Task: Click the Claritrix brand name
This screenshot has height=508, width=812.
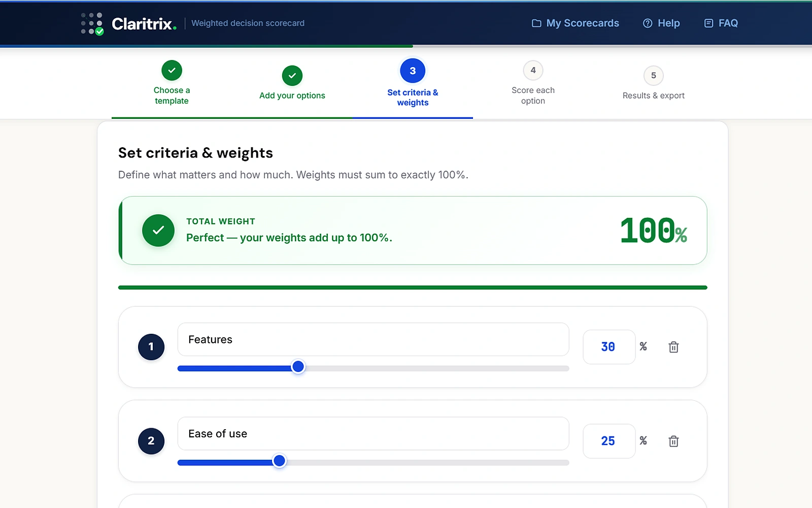Action: click(144, 24)
